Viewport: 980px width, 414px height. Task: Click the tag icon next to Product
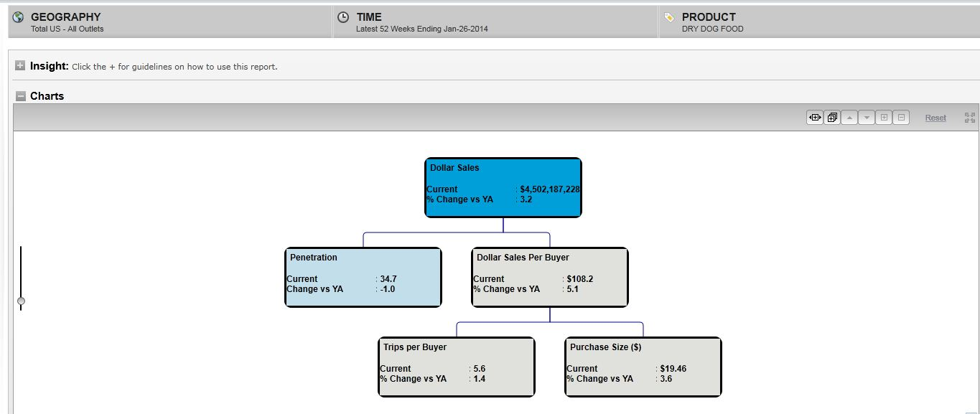669,17
